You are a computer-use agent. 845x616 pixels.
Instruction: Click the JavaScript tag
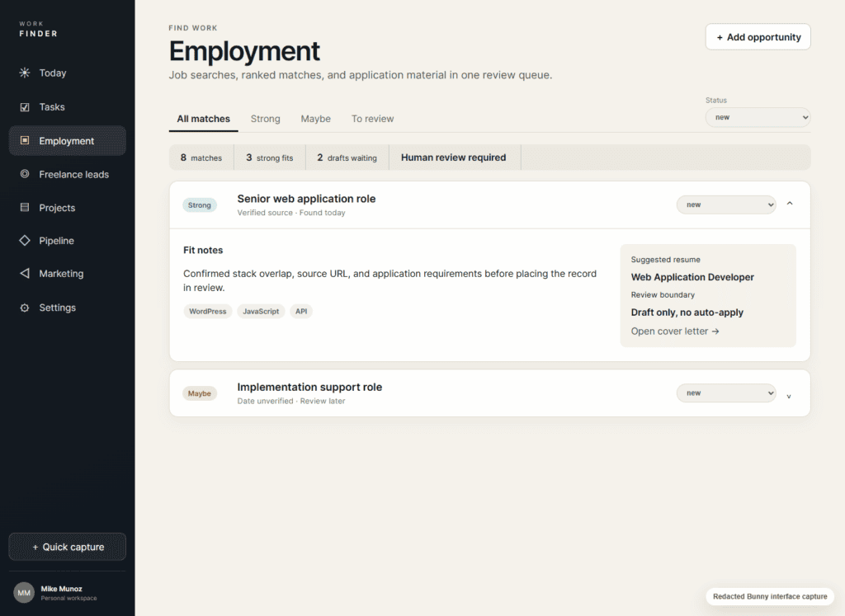tap(261, 311)
